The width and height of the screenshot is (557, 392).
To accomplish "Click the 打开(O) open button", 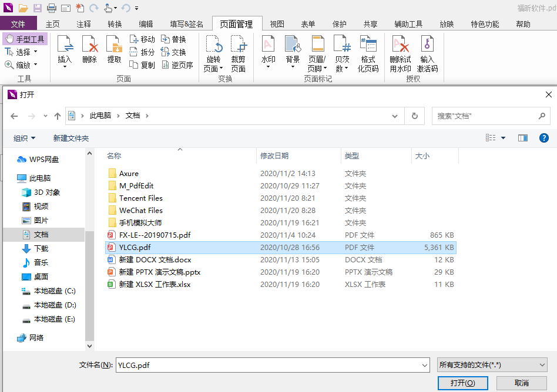I will tap(462, 383).
